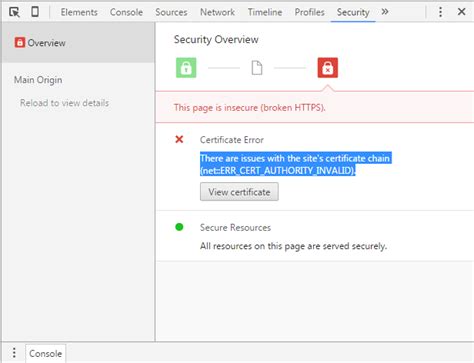Expand more tabs double-chevron
This screenshot has height=363, width=474.
pos(385,12)
